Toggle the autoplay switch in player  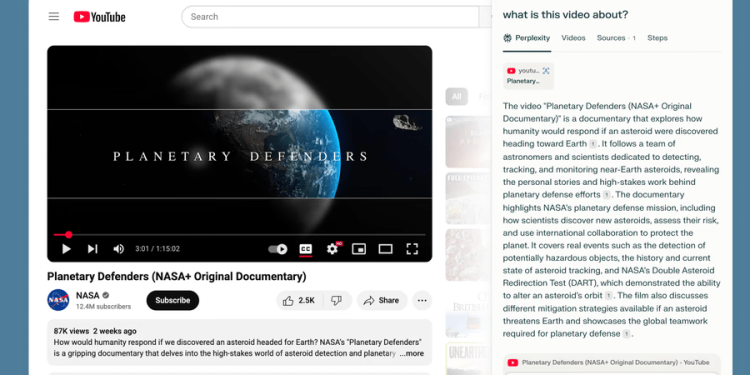pos(277,249)
